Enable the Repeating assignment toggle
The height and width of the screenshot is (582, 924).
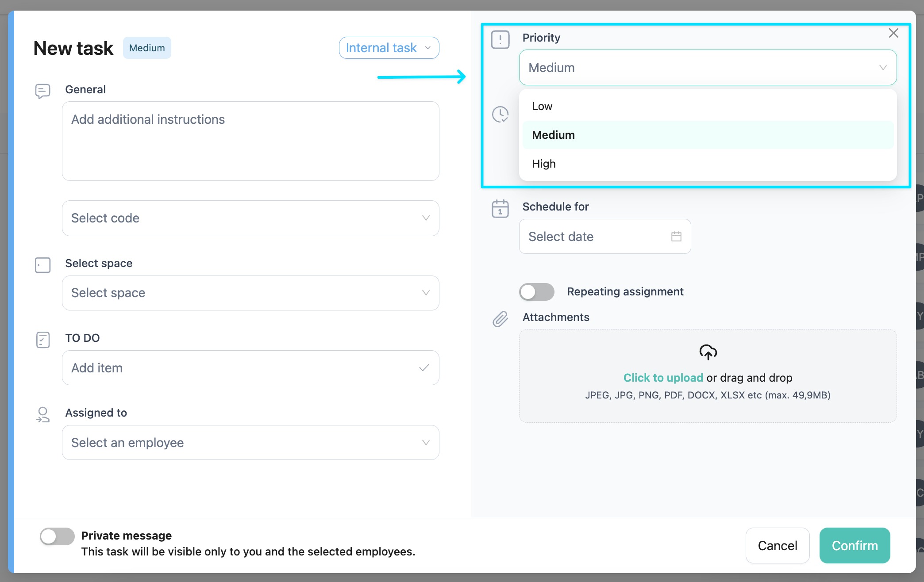tap(536, 292)
